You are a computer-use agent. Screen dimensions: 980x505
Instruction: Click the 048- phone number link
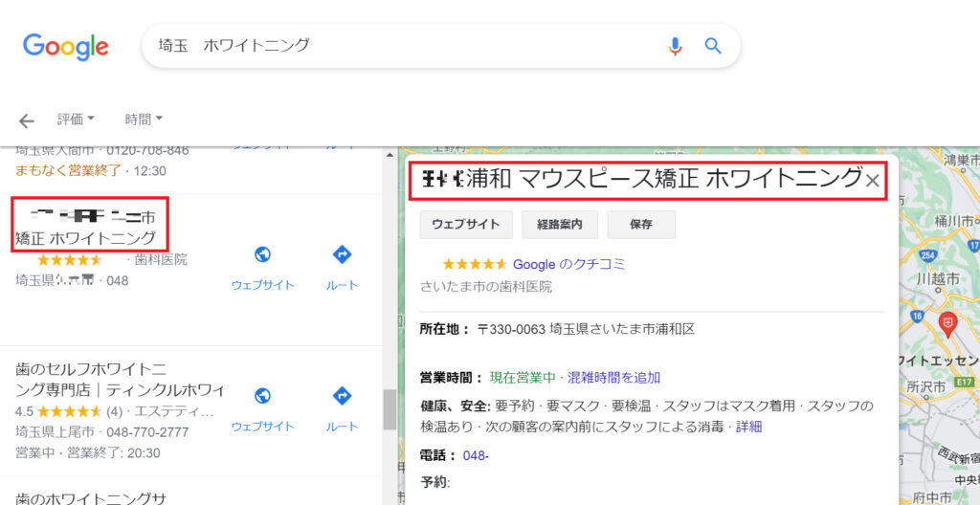(x=476, y=455)
